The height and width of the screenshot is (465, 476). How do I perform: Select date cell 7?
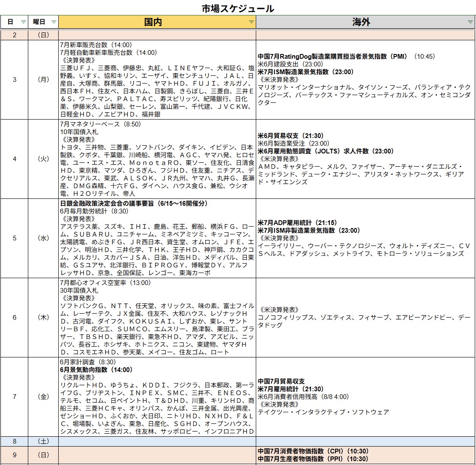[x=14, y=397]
